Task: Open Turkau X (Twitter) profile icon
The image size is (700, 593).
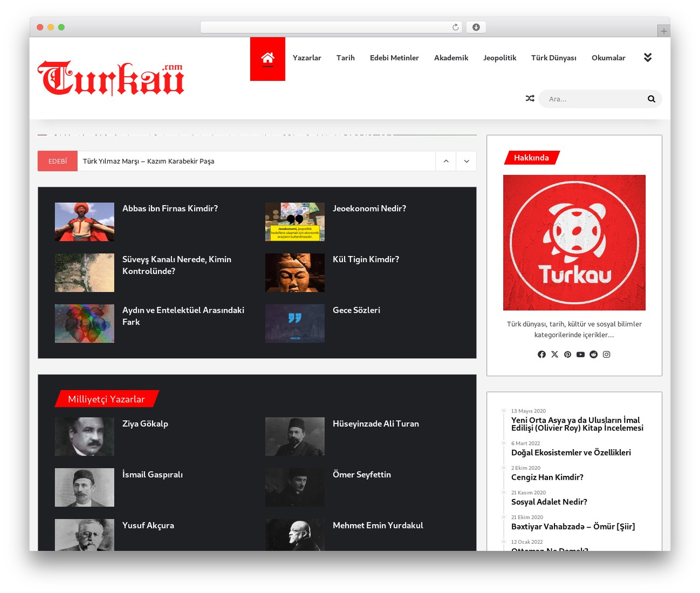Action: pyautogui.click(x=555, y=354)
